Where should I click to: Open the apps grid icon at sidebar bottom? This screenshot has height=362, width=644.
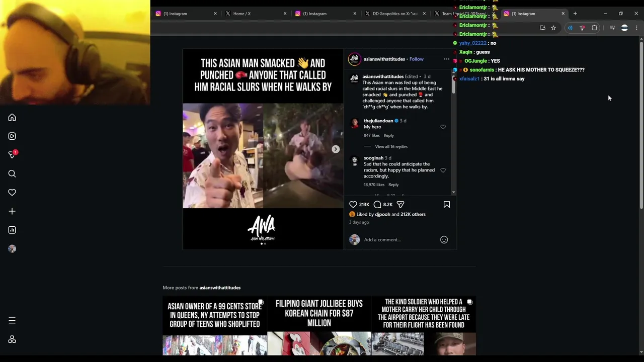click(12, 339)
